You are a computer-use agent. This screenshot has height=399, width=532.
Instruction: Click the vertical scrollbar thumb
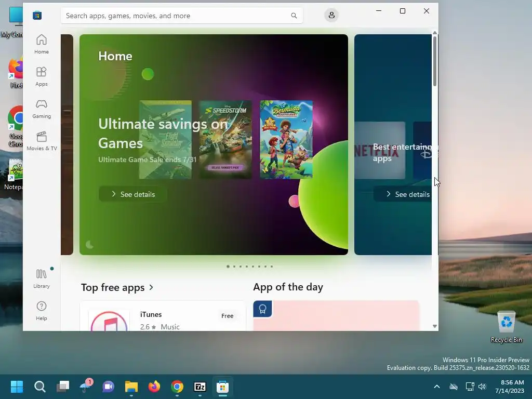435,61
